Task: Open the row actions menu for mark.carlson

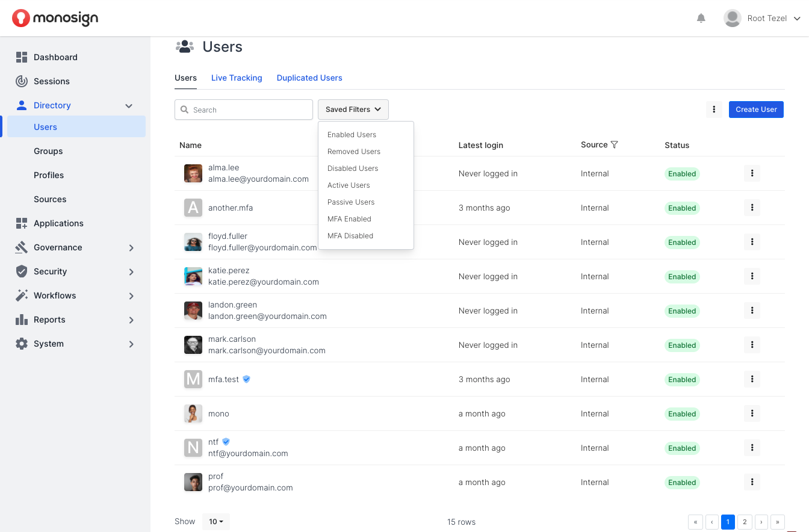Action: pos(752,345)
